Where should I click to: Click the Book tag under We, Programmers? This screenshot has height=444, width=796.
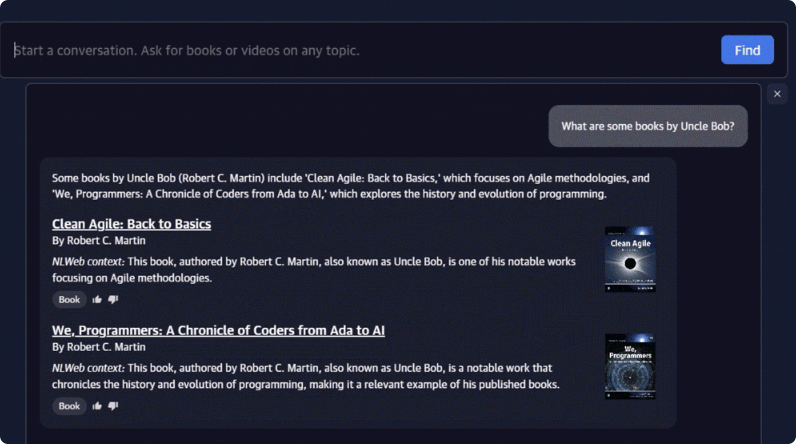coord(69,406)
